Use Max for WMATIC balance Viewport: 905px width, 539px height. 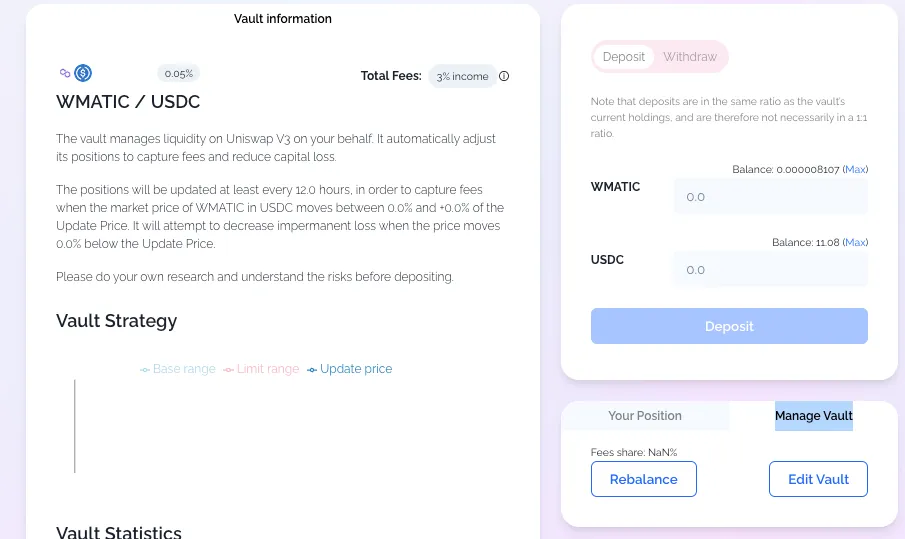tap(855, 170)
